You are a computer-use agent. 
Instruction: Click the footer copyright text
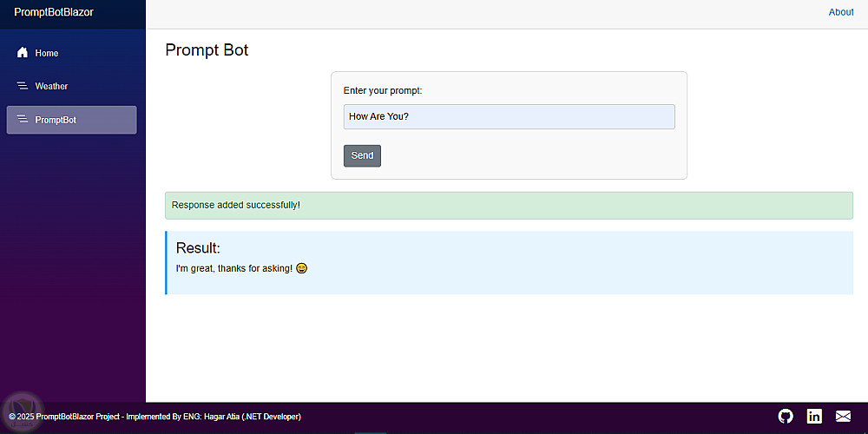[155, 417]
